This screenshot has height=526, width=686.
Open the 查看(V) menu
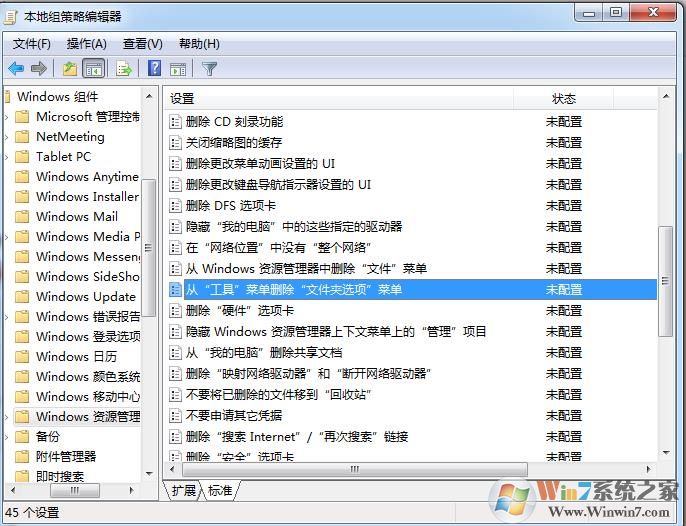pos(143,44)
